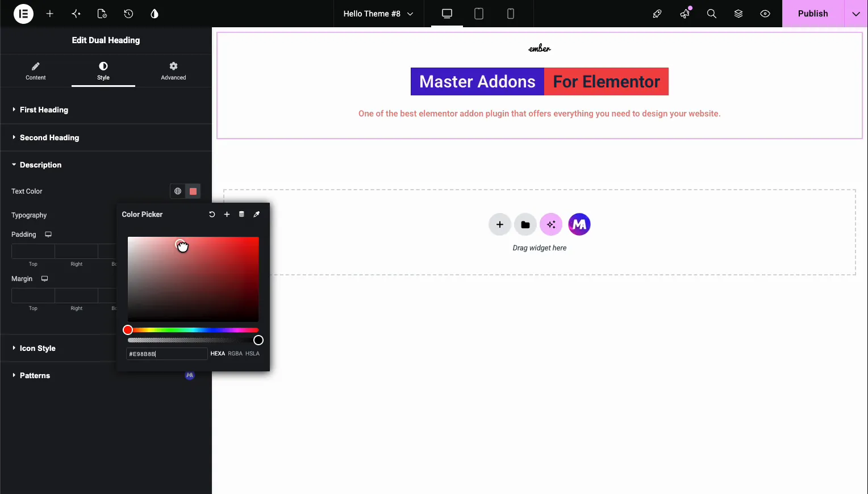Click the opacity slider bar
The width and height of the screenshot is (868, 494).
pyautogui.click(x=193, y=340)
